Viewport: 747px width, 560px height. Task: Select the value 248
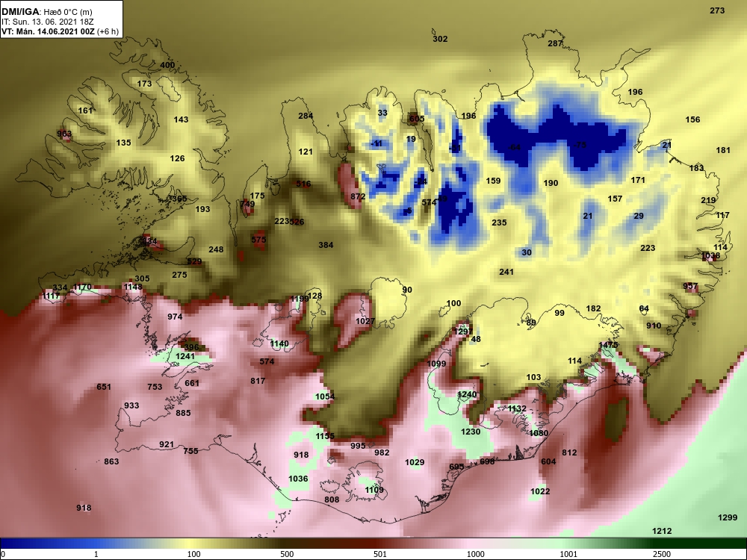pyautogui.click(x=216, y=249)
